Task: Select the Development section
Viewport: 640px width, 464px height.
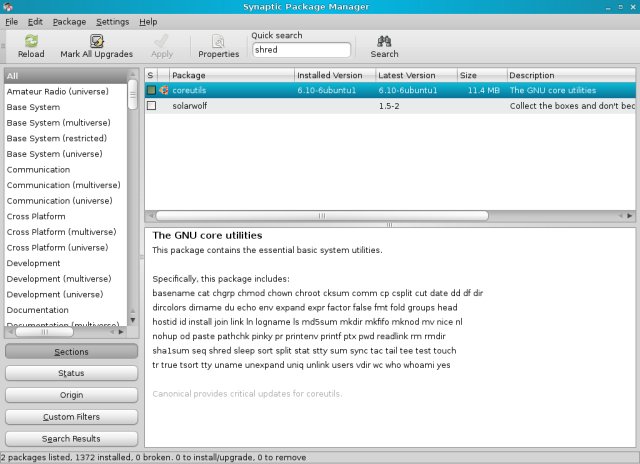Action: (66, 263)
